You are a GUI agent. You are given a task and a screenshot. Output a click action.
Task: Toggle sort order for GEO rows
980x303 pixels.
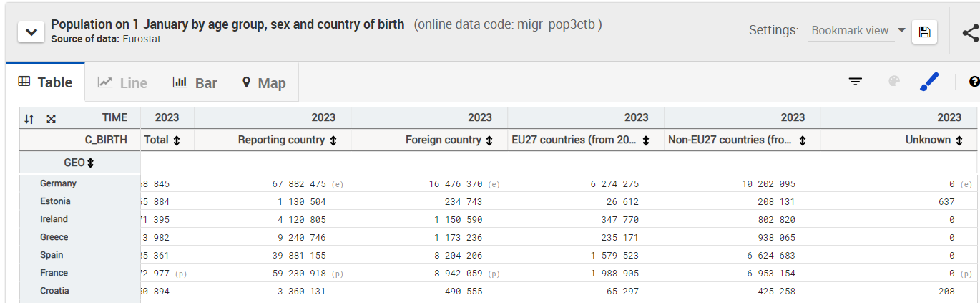91,163
